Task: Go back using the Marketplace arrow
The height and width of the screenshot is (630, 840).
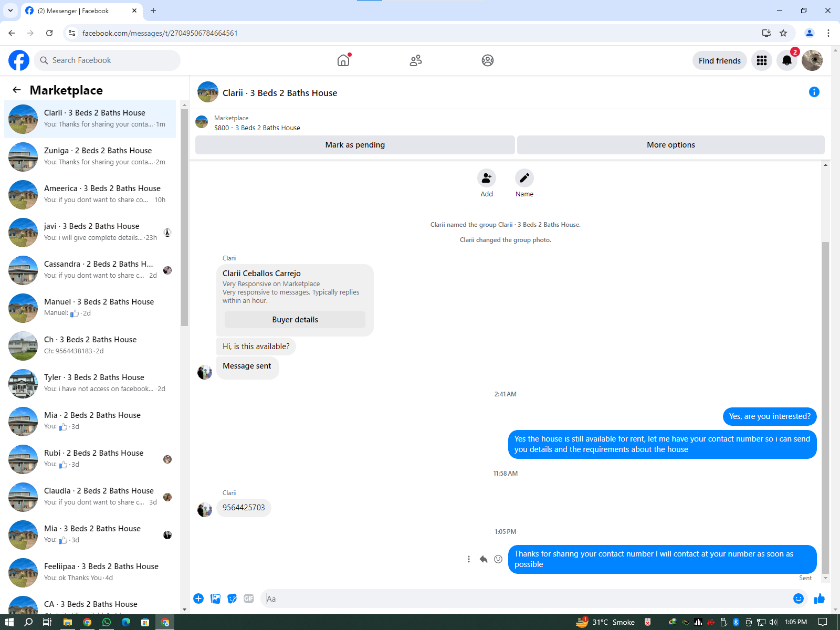Action: click(17, 90)
